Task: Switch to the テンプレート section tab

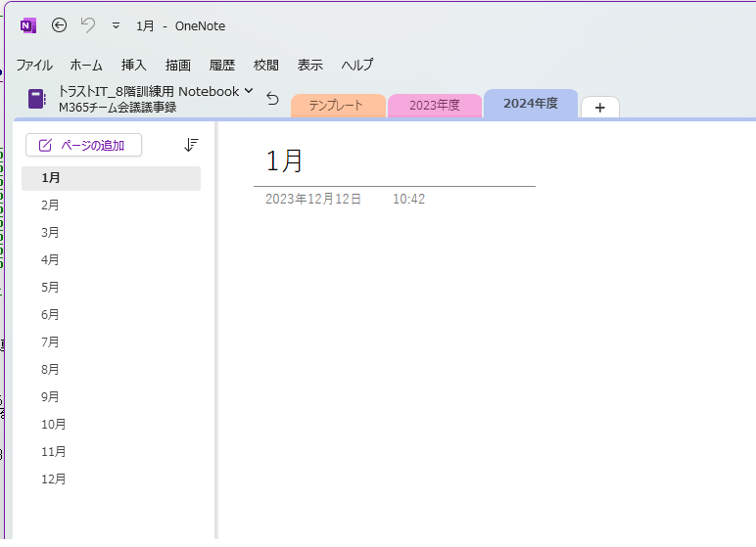Action: coord(336,106)
